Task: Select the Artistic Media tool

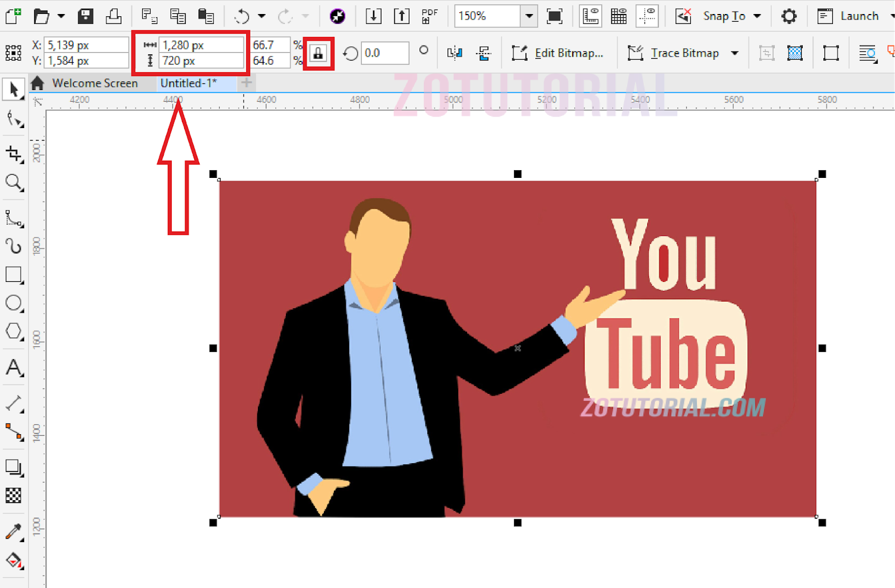Action: click(14, 246)
